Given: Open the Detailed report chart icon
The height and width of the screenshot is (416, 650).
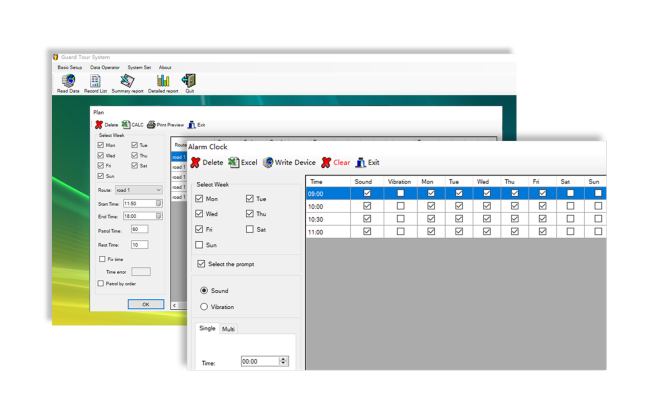Looking at the screenshot, I should pyautogui.click(x=162, y=82).
